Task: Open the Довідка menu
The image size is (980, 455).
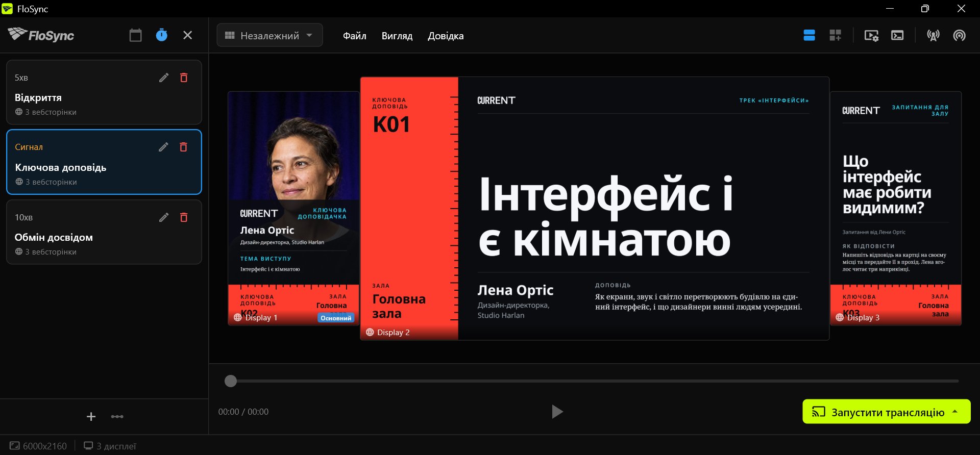Action: (x=446, y=36)
